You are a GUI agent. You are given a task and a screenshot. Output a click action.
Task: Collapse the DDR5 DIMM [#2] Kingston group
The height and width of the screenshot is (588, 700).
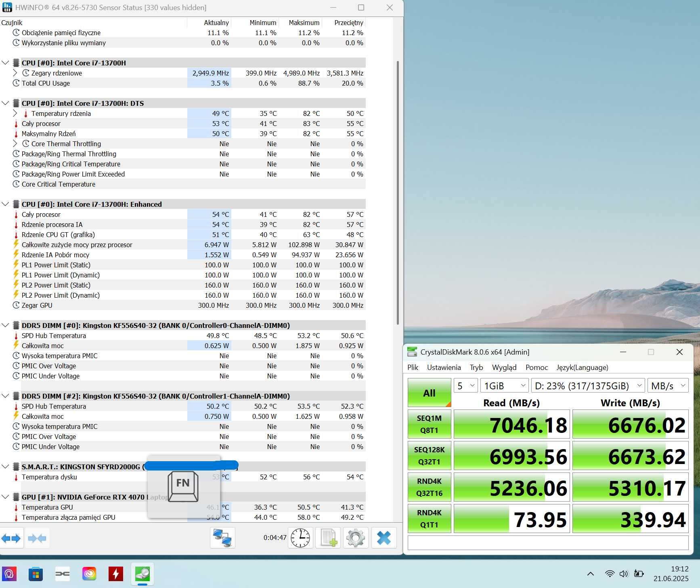5,396
